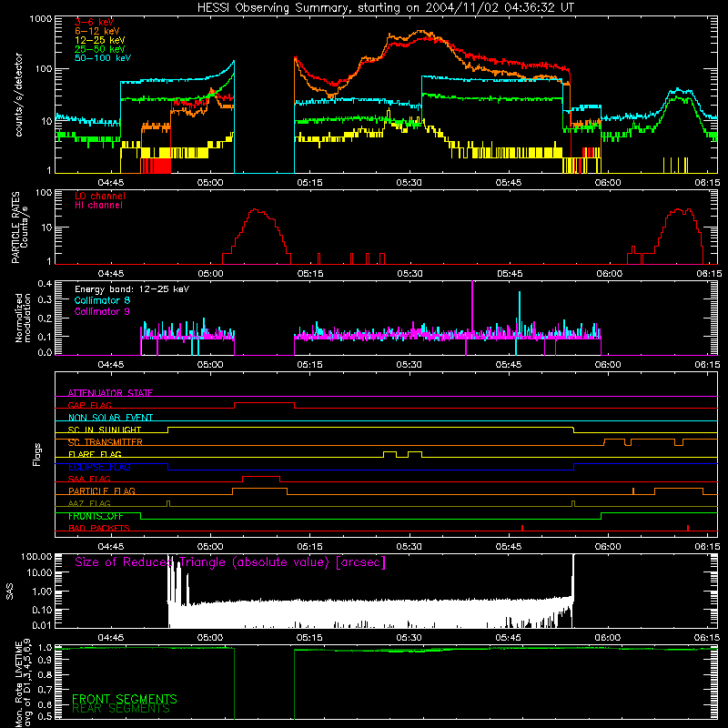Click the Energy band: 12-25 keV label
The height and width of the screenshot is (728, 728).
click(x=132, y=289)
